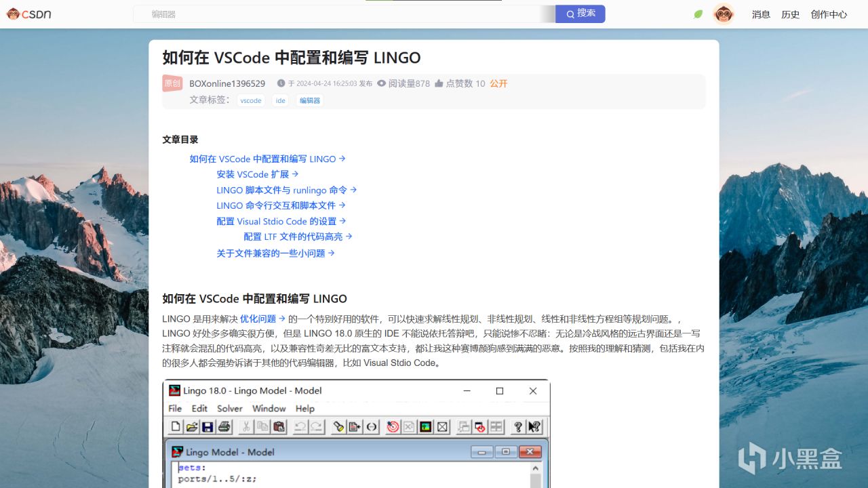Open 创作中心 in the CSDN header
The width and height of the screenshot is (868, 488).
click(829, 14)
